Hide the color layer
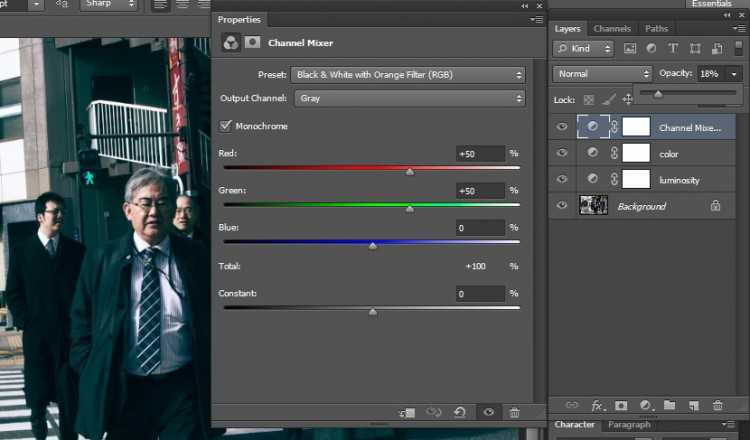This screenshot has height=440, width=750. pos(562,153)
